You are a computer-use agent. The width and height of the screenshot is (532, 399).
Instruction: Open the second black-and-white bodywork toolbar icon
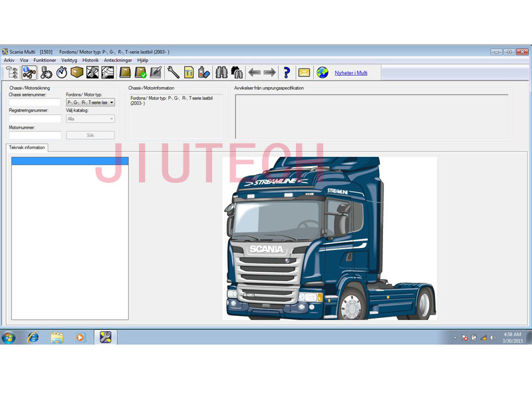108,72
